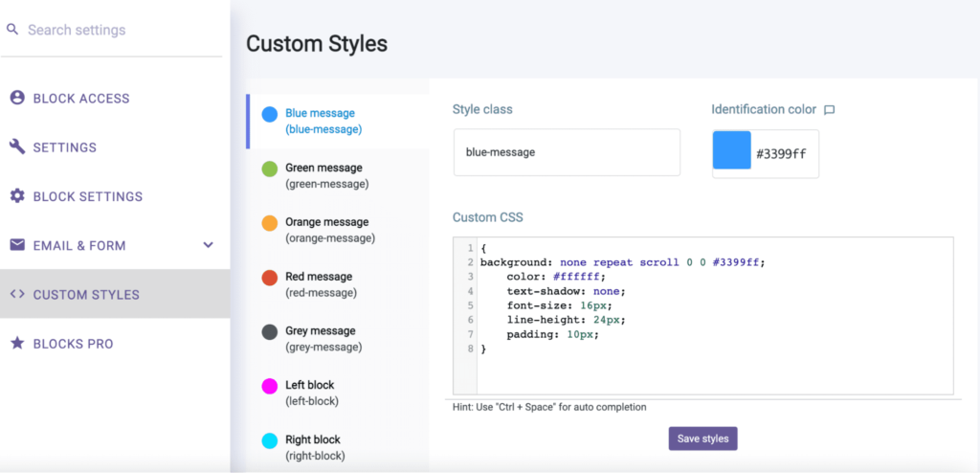This screenshot has width=980, height=473.
Task: Click the Ctrl + Space hint text
Action: tap(549, 407)
